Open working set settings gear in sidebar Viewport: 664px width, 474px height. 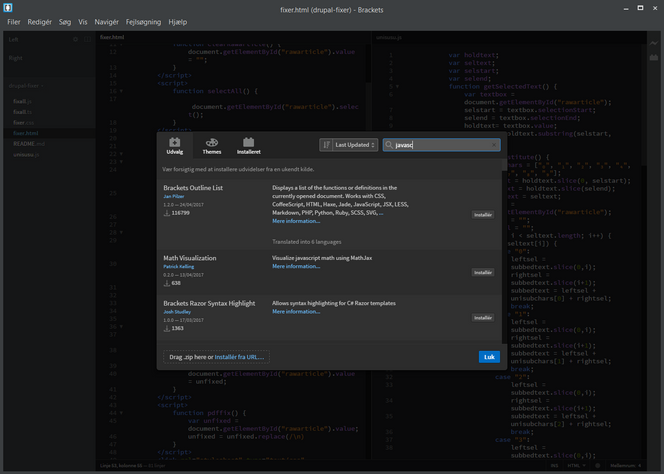[x=75, y=39]
